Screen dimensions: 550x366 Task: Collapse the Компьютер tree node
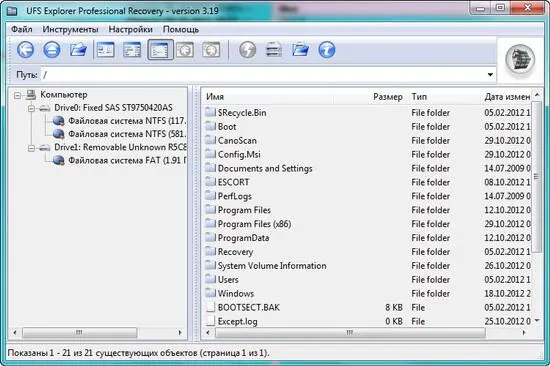pos(18,95)
